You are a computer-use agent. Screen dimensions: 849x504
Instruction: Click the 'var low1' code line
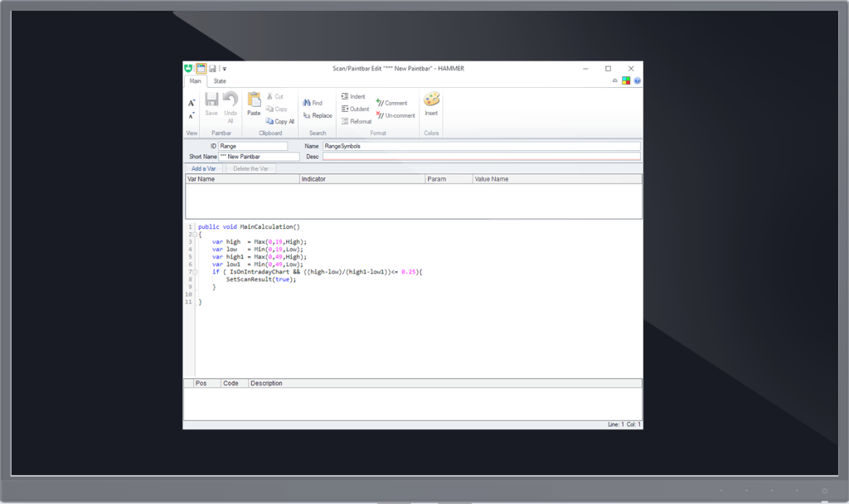pyautogui.click(x=258, y=264)
